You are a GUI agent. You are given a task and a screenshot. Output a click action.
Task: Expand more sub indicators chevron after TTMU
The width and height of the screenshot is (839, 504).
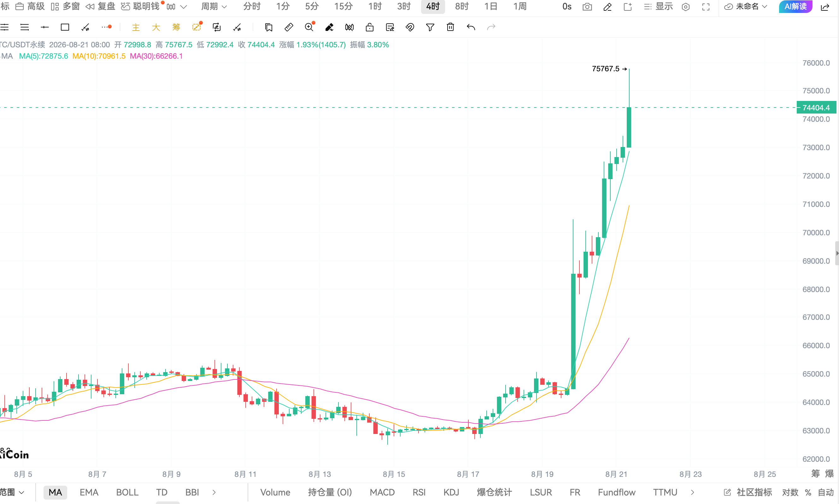point(692,492)
